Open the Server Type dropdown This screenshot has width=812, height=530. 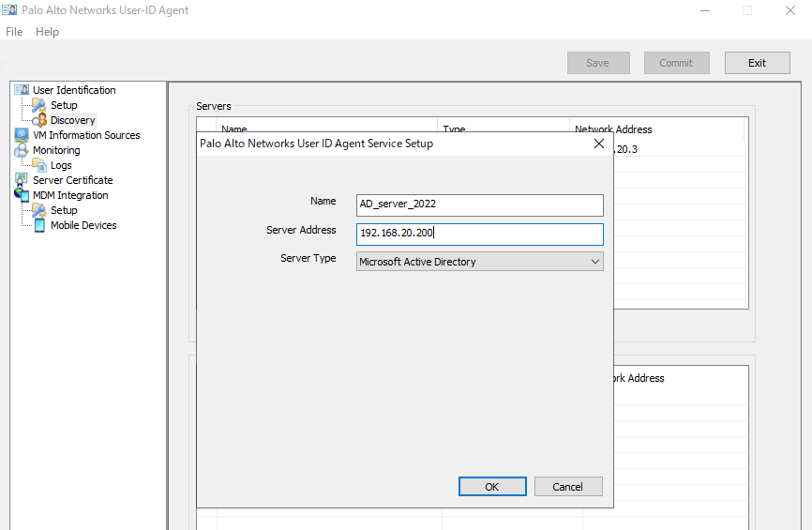(479, 262)
